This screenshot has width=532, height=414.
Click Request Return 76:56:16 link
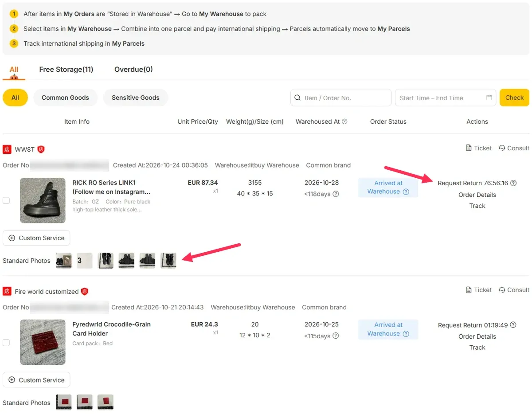[473, 183]
